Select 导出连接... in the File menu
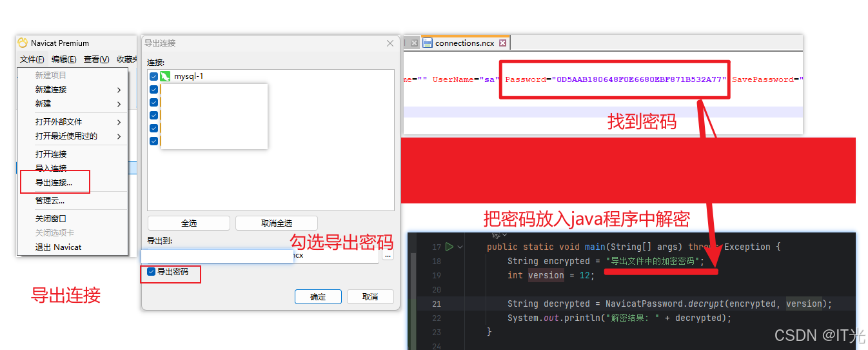The height and width of the screenshot is (350, 868). [x=72, y=183]
